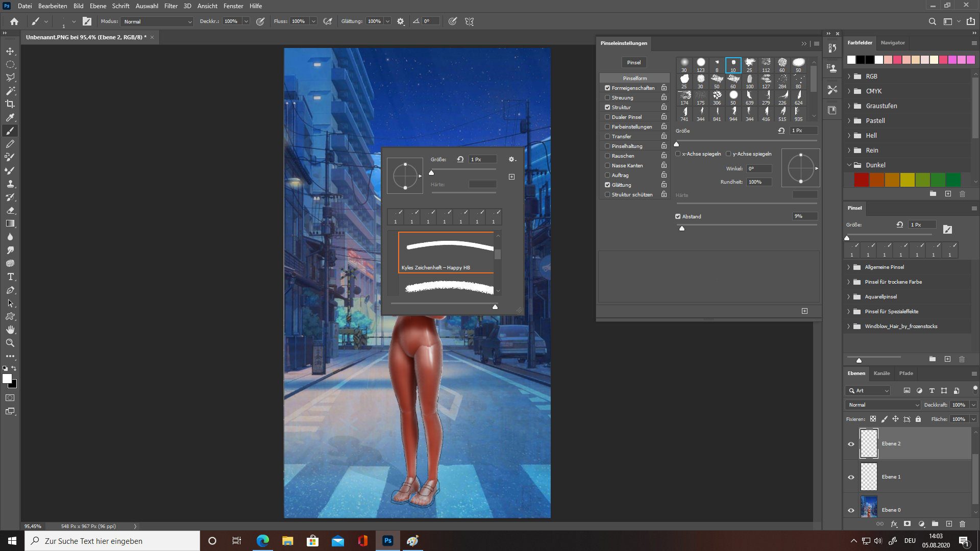
Task: Open the brush settings panel toggle in options bar
Action: pos(87,21)
